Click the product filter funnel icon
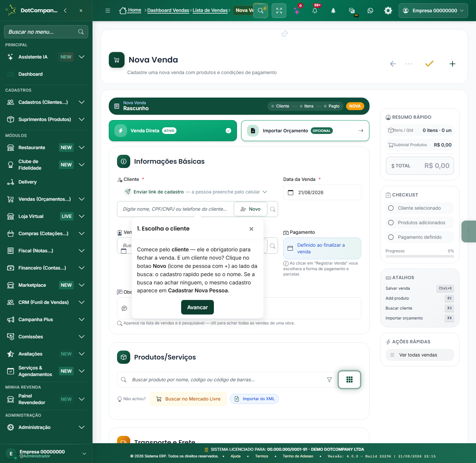The width and height of the screenshot is (476, 463). pos(329,380)
